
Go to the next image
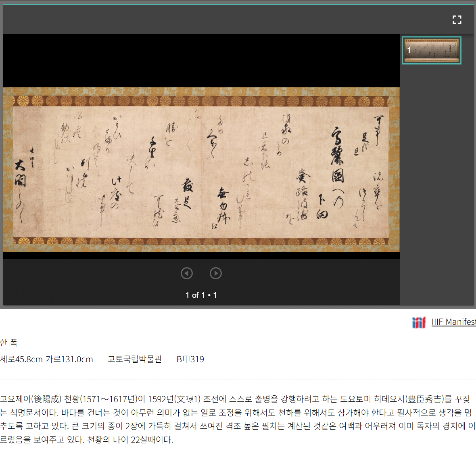pos(215,273)
